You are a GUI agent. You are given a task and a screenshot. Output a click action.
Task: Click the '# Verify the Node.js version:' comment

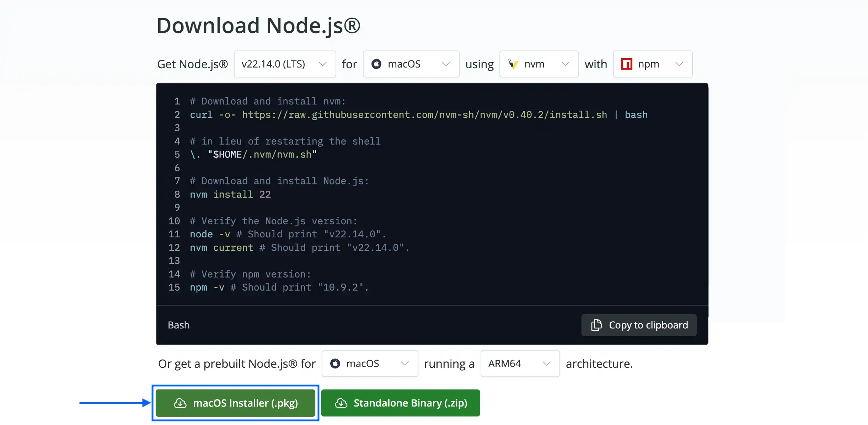click(273, 221)
